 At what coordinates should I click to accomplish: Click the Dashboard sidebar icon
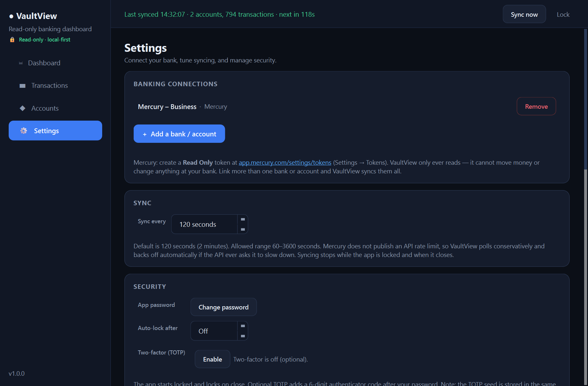pyautogui.click(x=21, y=63)
